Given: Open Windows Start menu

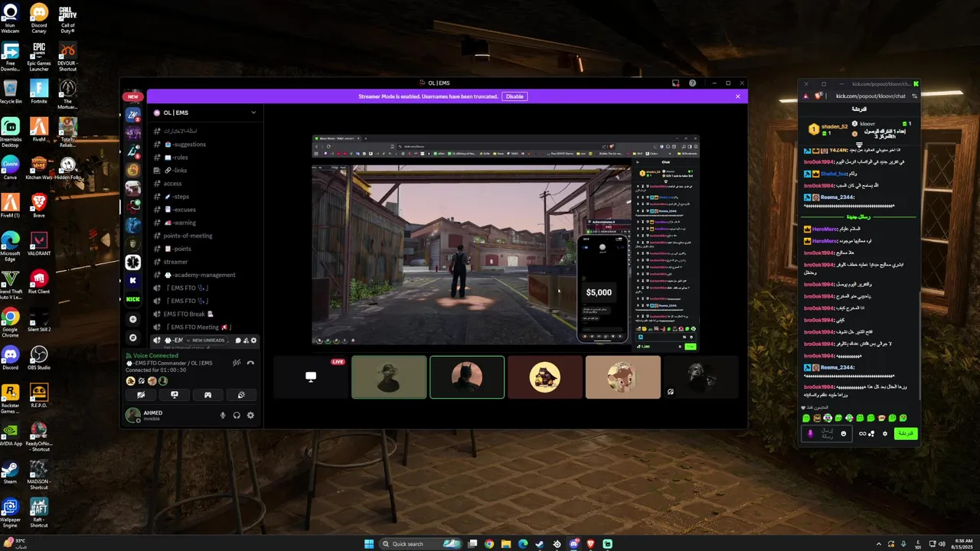Looking at the screenshot, I should coord(369,544).
